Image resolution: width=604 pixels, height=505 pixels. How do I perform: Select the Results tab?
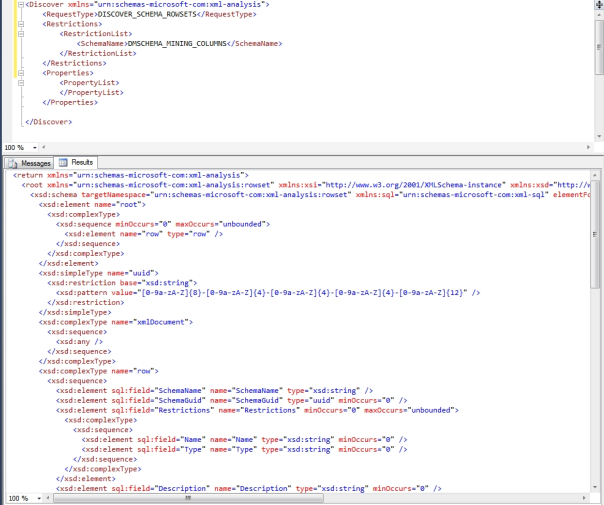[76, 162]
